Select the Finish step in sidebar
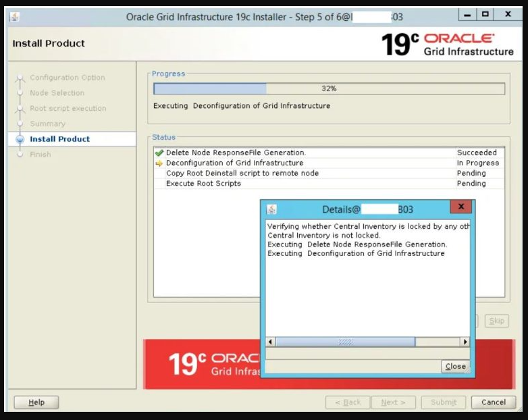The image size is (528, 420). (x=41, y=155)
